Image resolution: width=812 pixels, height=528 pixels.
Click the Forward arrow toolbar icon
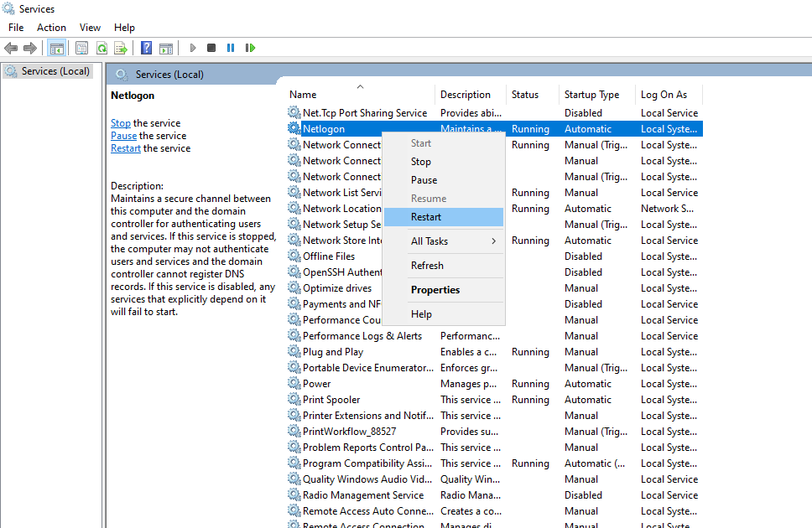click(30, 48)
